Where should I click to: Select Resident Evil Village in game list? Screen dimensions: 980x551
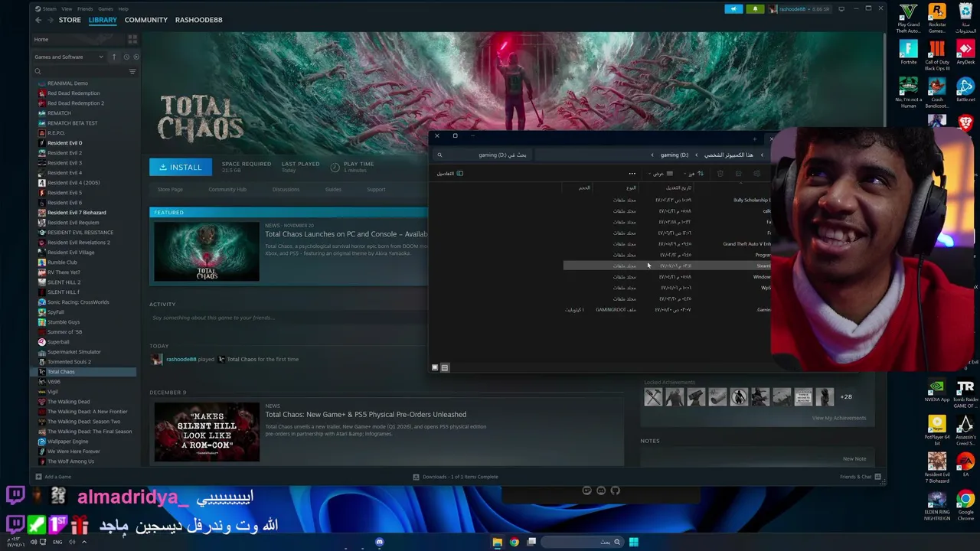pos(70,253)
